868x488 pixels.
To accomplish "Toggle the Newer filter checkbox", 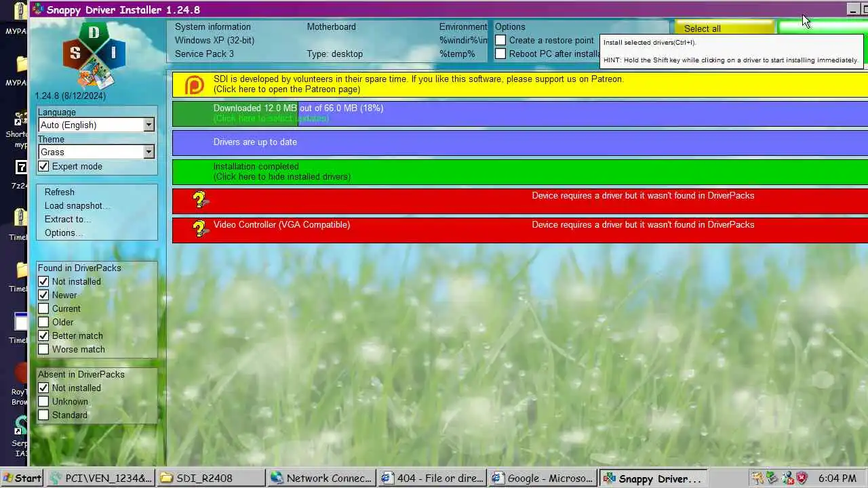I will [43, 295].
